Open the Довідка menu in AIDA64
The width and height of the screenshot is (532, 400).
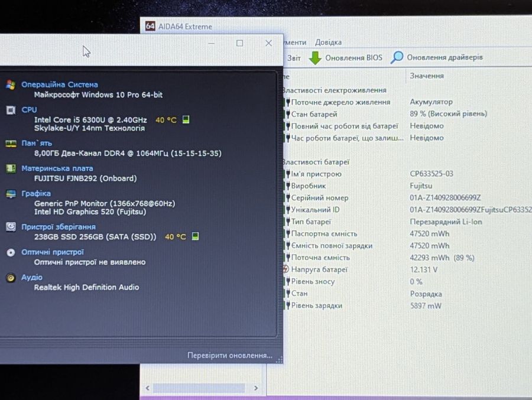[328, 43]
